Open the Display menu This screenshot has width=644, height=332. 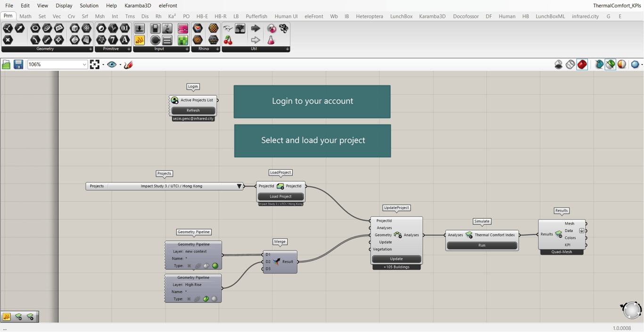coord(64,6)
